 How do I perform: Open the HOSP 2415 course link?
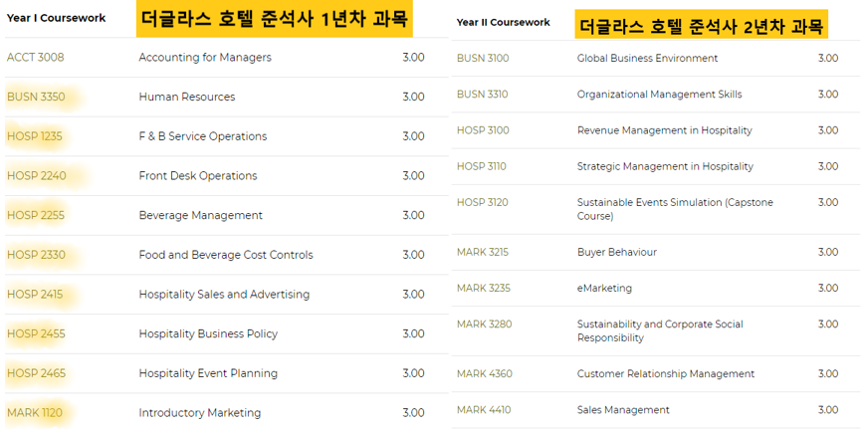35,295
